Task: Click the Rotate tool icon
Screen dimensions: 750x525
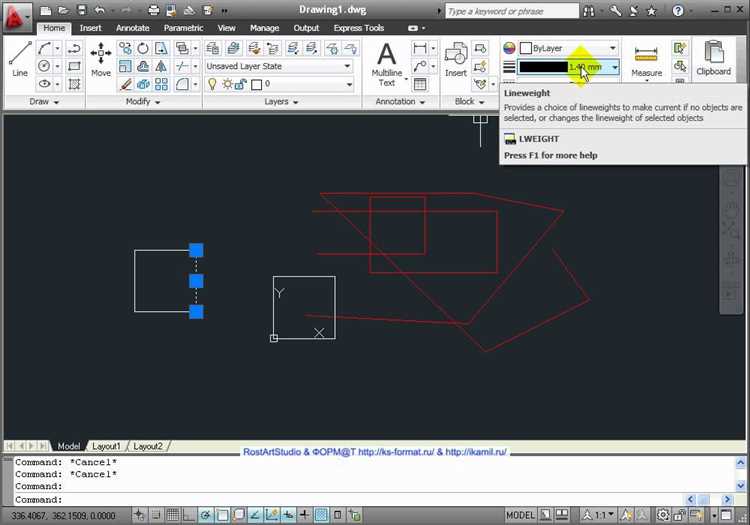Action: [x=143, y=48]
